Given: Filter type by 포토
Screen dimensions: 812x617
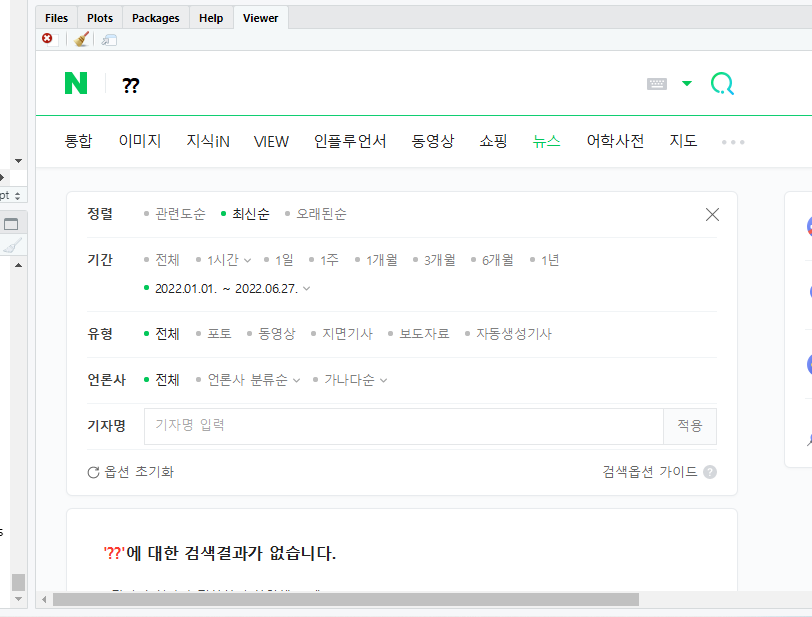Looking at the screenshot, I should click(219, 334).
